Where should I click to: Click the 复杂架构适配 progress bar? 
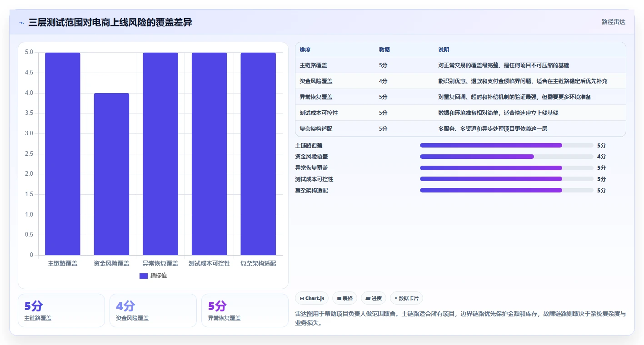507,190
